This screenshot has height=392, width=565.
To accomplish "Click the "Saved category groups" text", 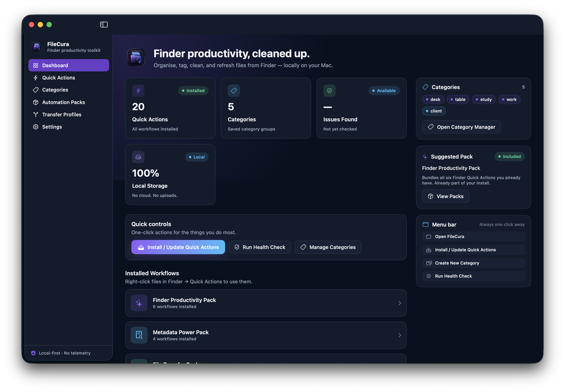I will point(251,129).
